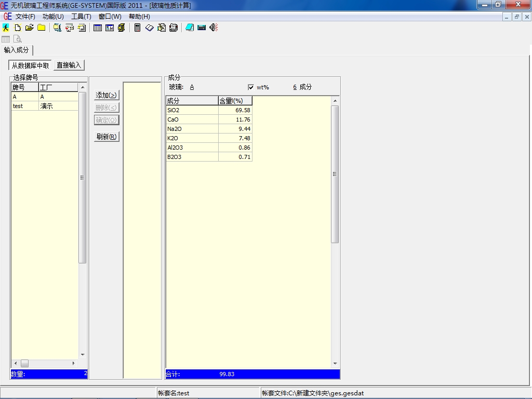Click the 含量(%) column header
This screenshot has width=532, height=399.
[235, 101]
